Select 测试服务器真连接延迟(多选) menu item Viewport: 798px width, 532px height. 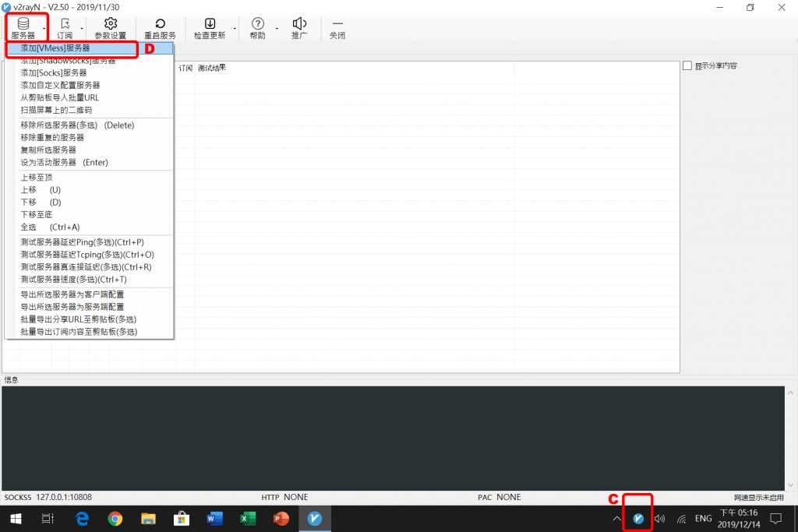click(89, 267)
